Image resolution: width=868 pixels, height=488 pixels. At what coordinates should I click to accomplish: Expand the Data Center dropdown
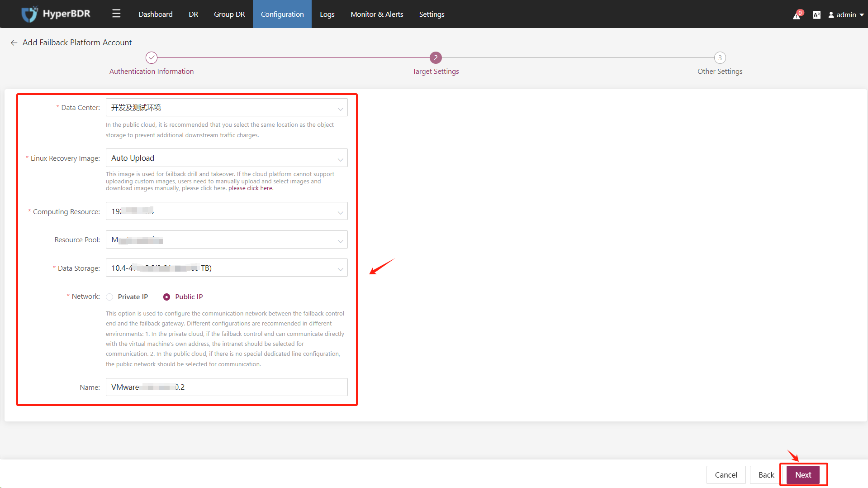click(227, 108)
